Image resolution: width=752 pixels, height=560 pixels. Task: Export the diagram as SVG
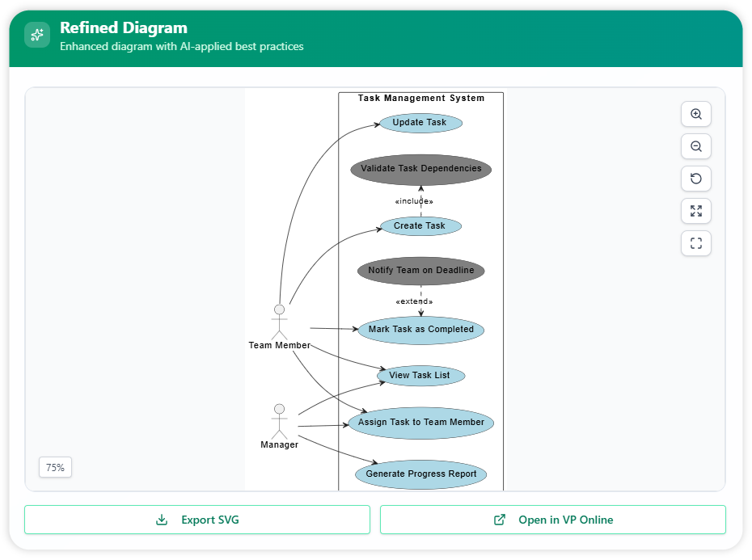[x=197, y=520]
